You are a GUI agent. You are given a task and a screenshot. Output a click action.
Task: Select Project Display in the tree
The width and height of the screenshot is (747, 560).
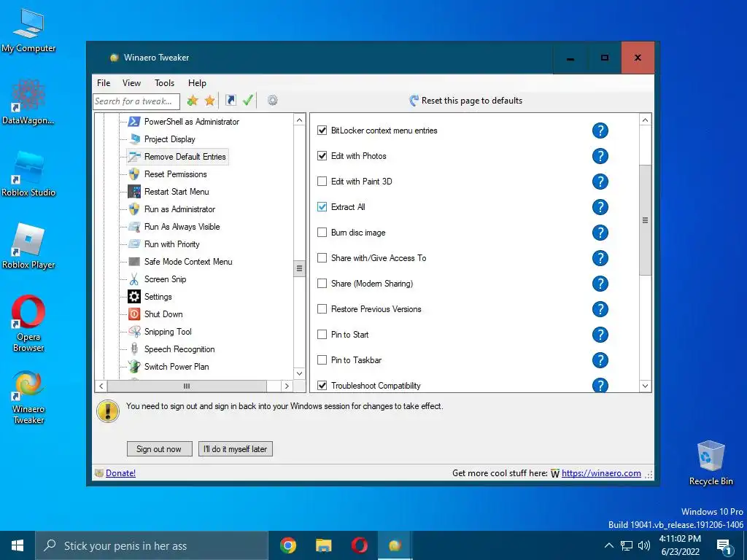162,139
